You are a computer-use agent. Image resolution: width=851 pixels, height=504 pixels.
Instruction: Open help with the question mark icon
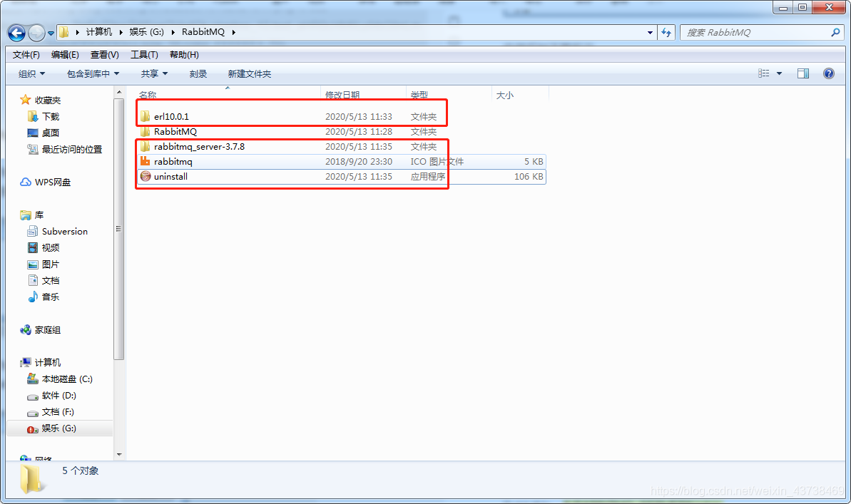coord(828,73)
